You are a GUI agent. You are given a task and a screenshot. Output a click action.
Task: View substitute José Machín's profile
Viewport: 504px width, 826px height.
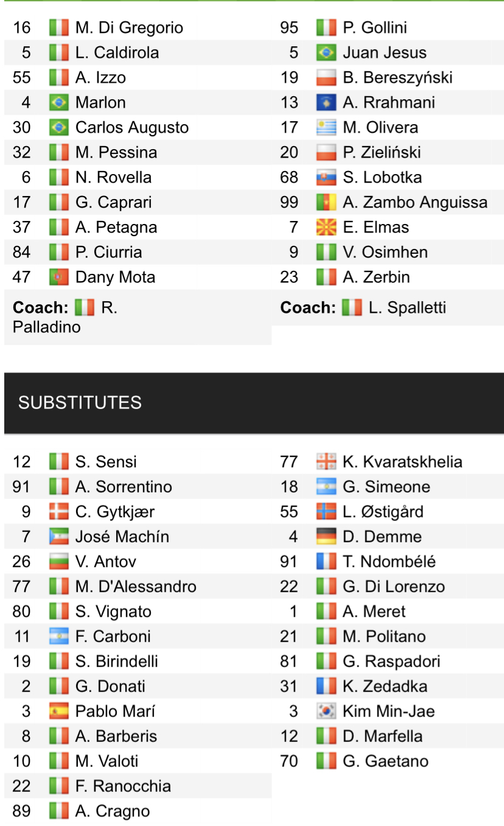tap(122, 537)
